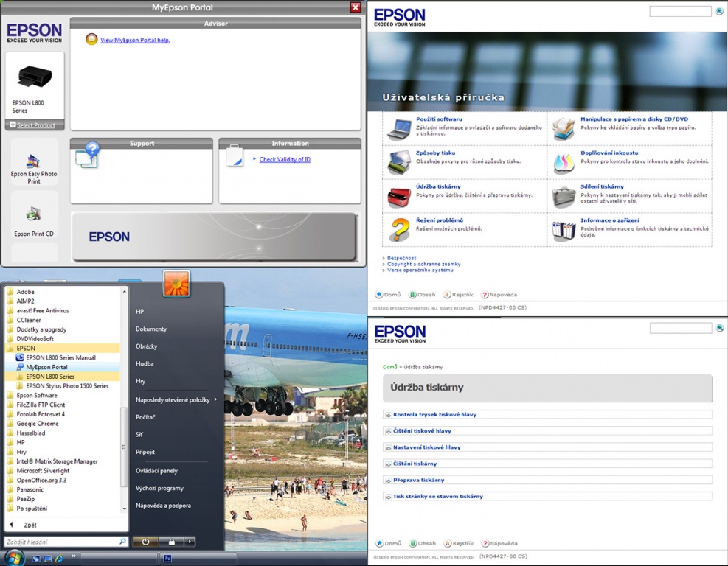Click the Select Product link in MyEpson Portal
Screen dimensions: 728x566
tap(32, 125)
